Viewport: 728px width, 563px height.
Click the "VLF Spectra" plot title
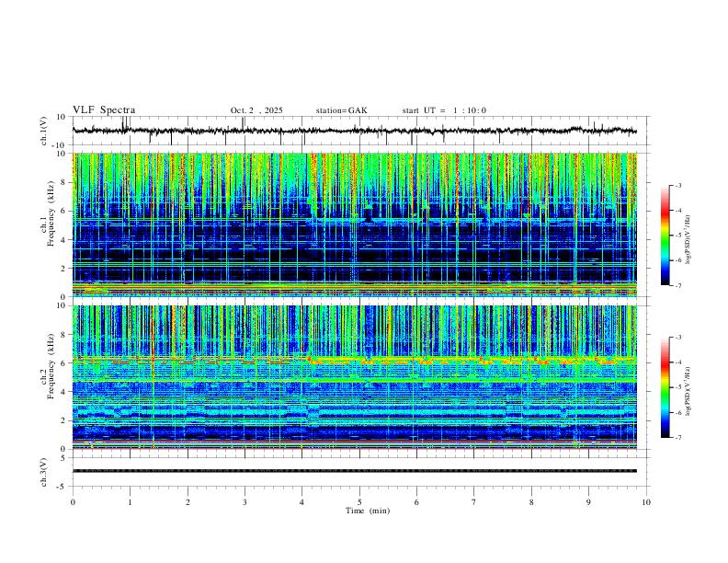pos(104,110)
